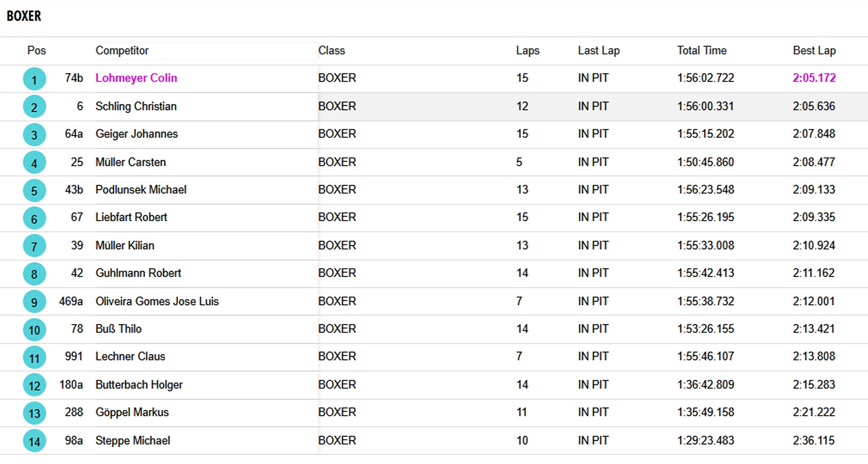Sort by the Total Time column header
This screenshot has height=464, width=868.
click(702, 51)
